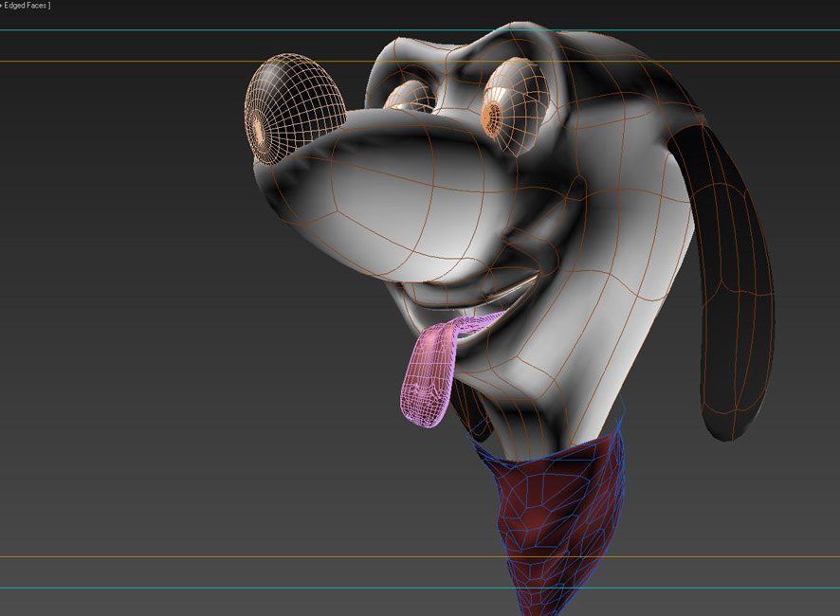
Task: Open the Edged Faces viewport shading menu
Action: (x=27, y=6)
